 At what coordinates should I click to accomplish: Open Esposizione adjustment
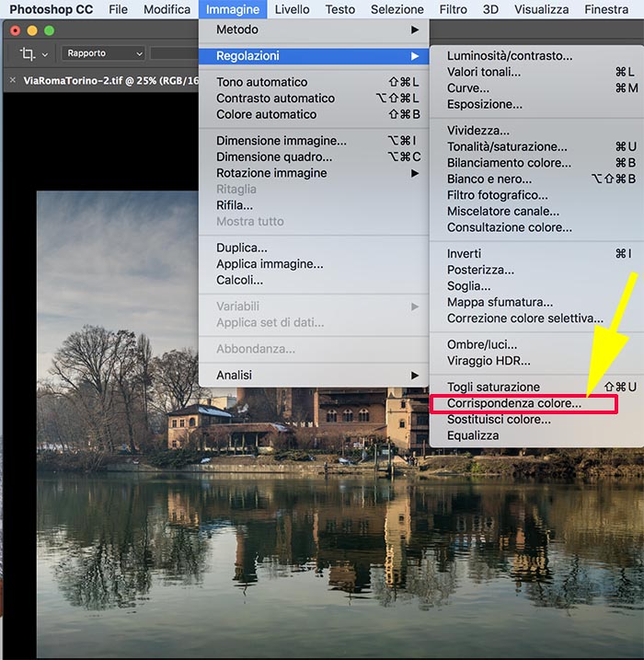click(536, 104)
